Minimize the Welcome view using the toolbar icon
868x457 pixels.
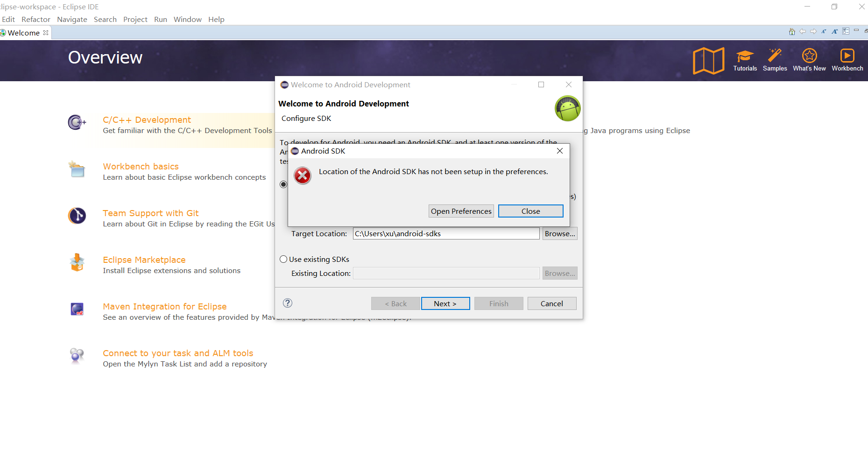click(856, 30)
